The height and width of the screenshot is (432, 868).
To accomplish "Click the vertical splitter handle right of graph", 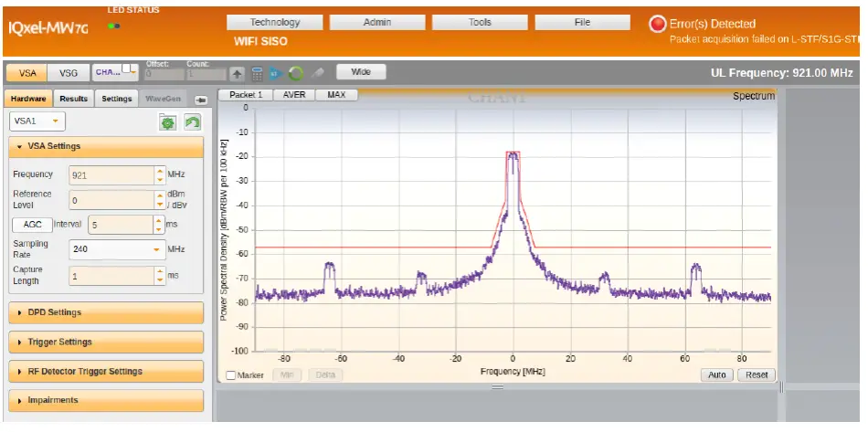I will pyautogui.click(x=781, y=387).
